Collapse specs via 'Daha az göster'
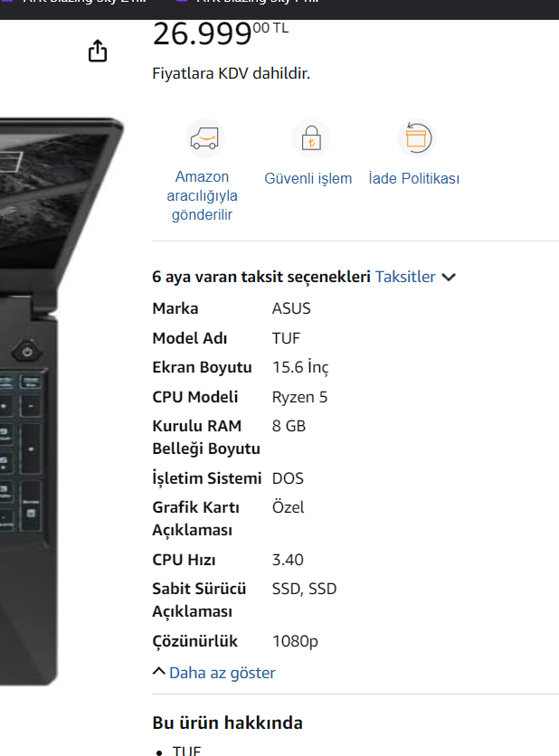Viewport: 559px width, 756px height. click(222, 673)
